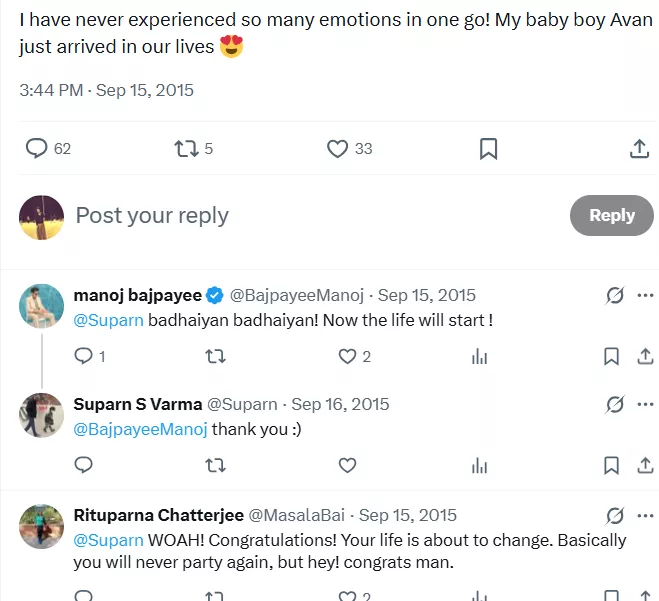659x601 pixels.
Task: Open Rituparna Chatterjee's profile picture
Action: tap(41, 526)
